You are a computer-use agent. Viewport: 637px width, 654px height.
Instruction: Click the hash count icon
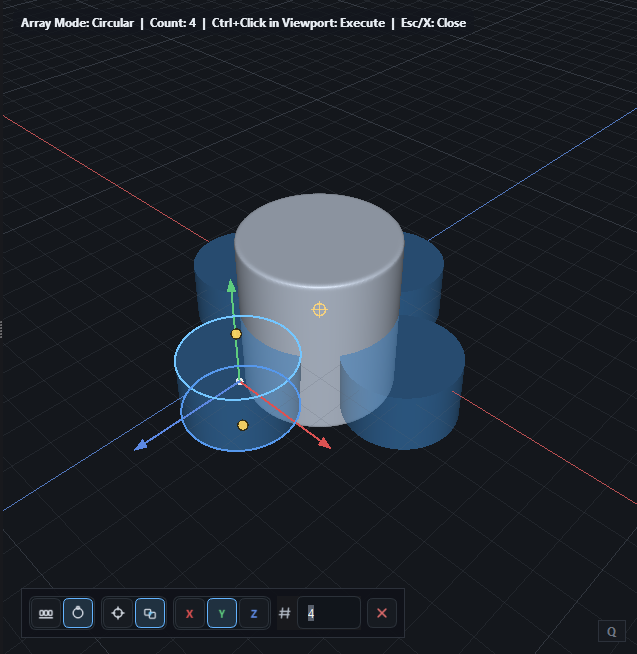coord(285,613)
